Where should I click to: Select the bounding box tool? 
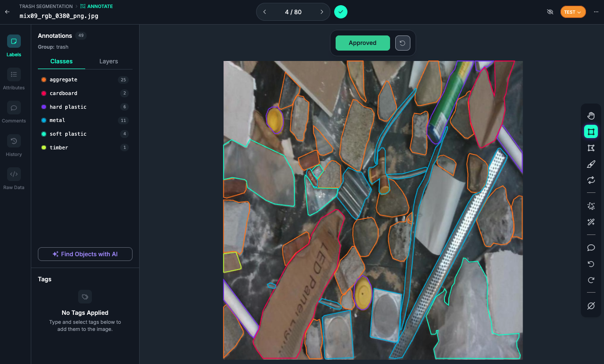591,132
